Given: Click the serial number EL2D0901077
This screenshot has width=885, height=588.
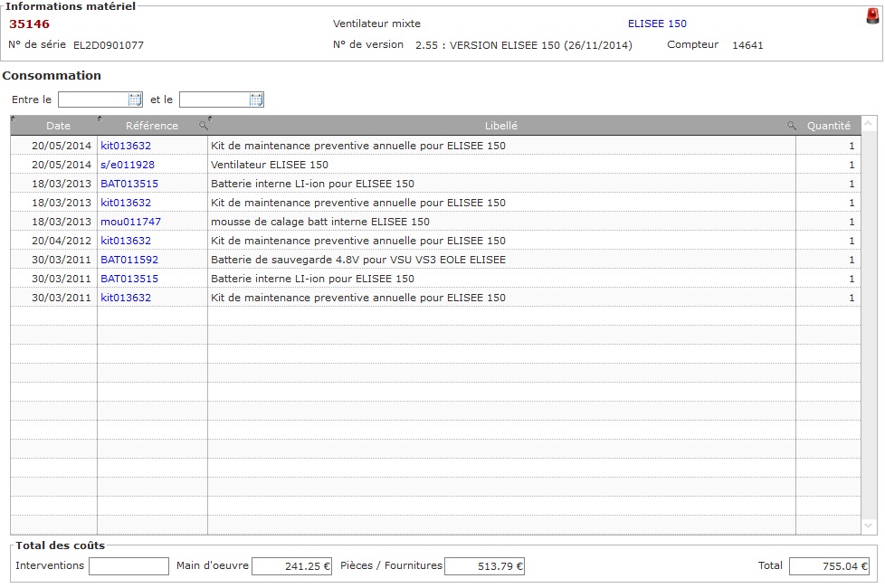Looking at the screenshot, I should [109, 45].
